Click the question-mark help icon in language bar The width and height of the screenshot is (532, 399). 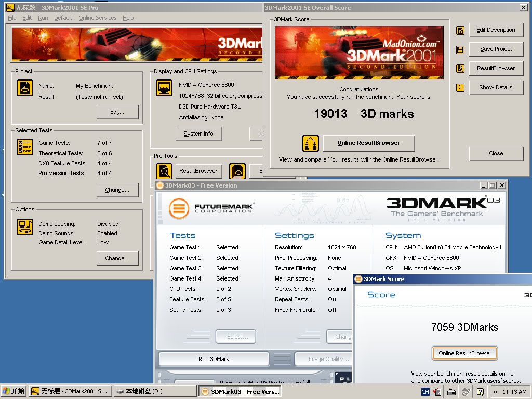coord(481,392)
